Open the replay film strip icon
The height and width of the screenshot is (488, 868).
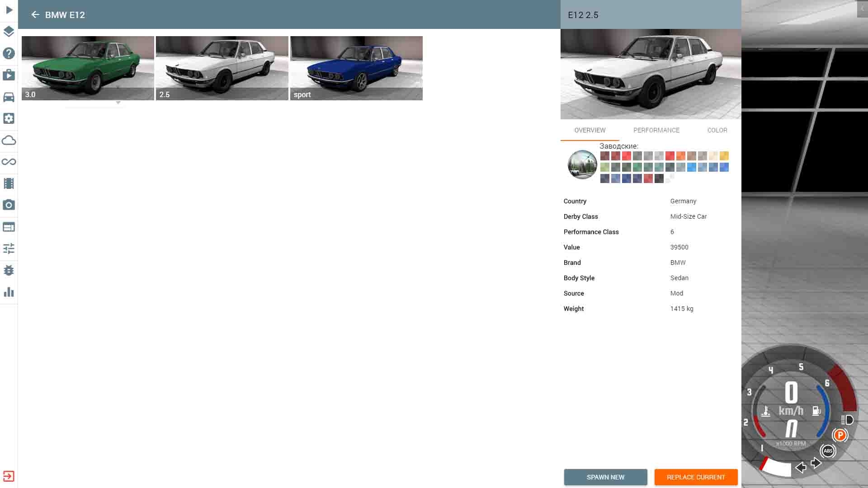point(9,184)
